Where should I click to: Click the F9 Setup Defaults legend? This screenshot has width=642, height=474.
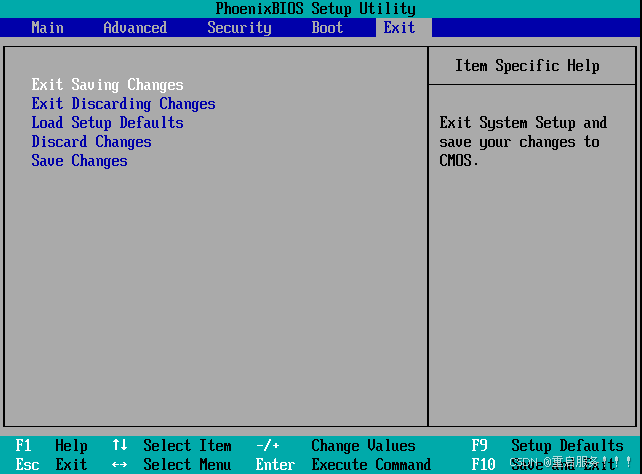pyautogui.click(x=547, y=445)
